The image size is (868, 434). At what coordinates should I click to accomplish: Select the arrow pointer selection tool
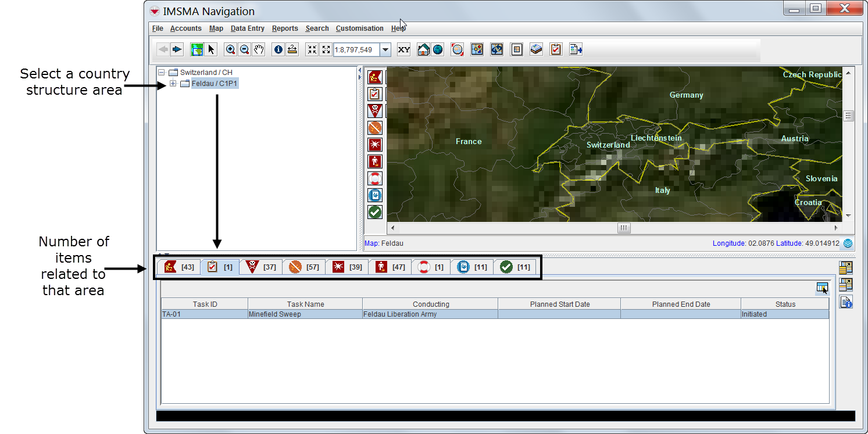[x=212, y=50]
